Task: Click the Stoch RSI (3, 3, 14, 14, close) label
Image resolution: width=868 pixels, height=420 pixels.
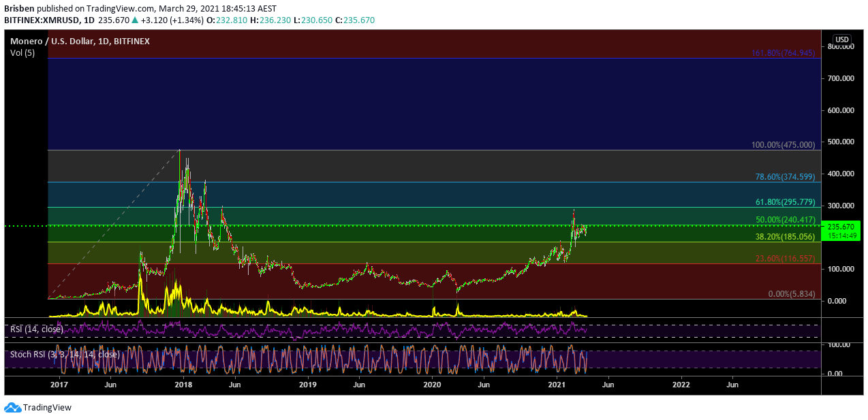Action: (65, 355)
